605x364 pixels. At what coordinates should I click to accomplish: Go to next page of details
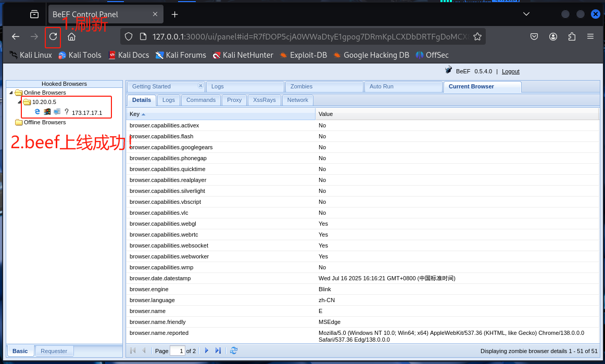pyautogui.click(x=206, y=350)
